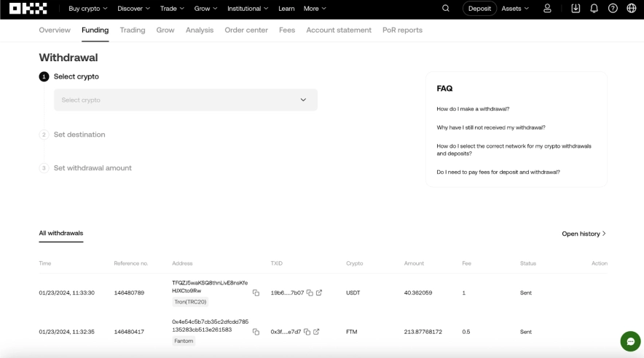
Task: Open the green chat support bubble
Action: coord(630,341)
